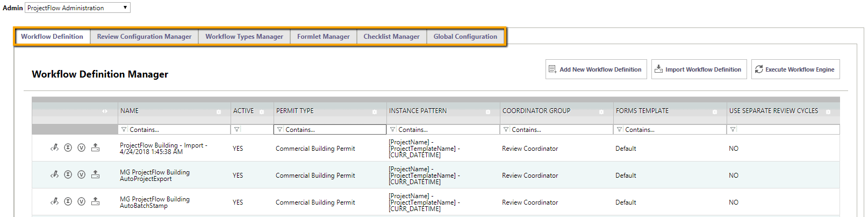Edit the ProjectFlow Building - Import workflow
868x217 pixels.
click(x=54, y=148)
